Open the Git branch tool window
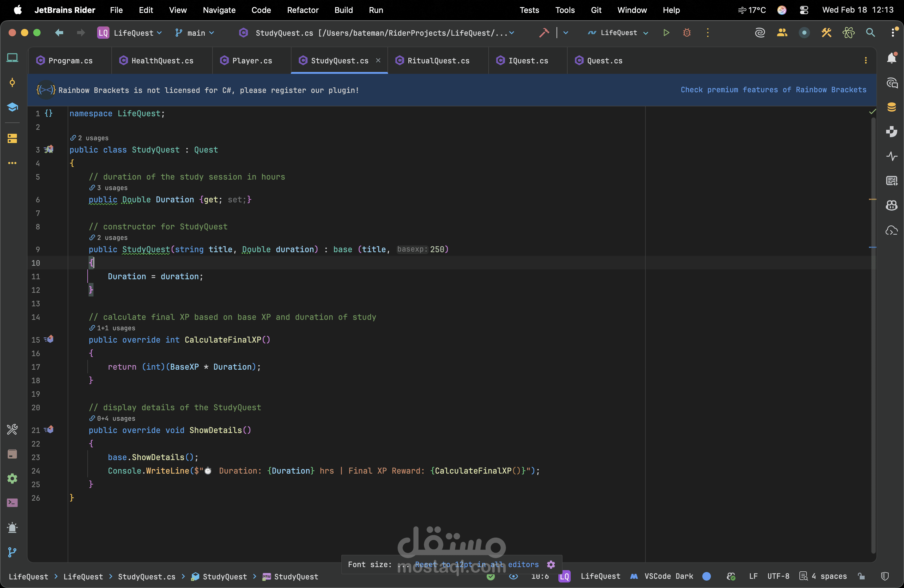Viewport: 904px width, 588px height. point(12,552)
